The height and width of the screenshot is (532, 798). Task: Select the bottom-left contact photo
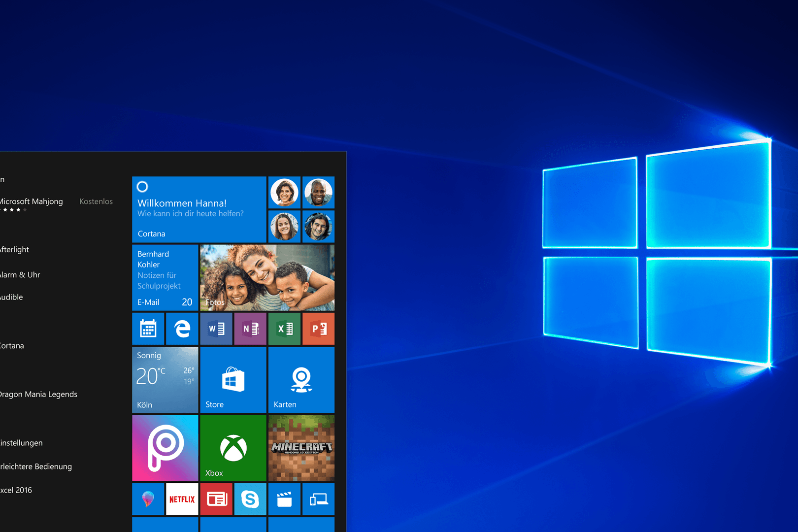point(284,227)
